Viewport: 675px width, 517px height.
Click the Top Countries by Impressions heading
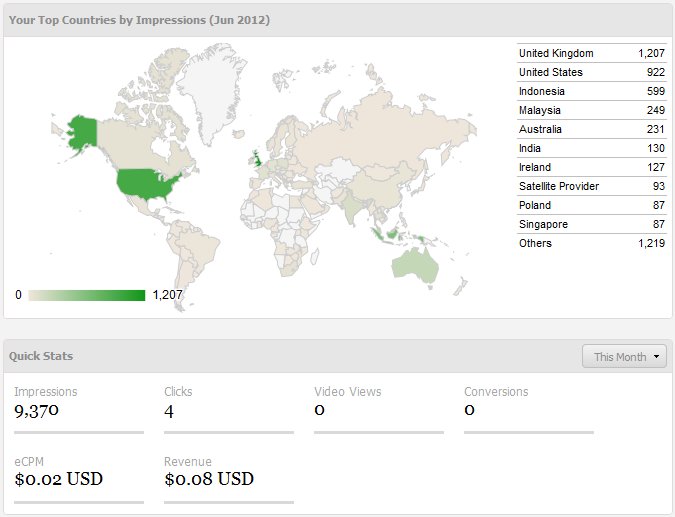[139, 20]
